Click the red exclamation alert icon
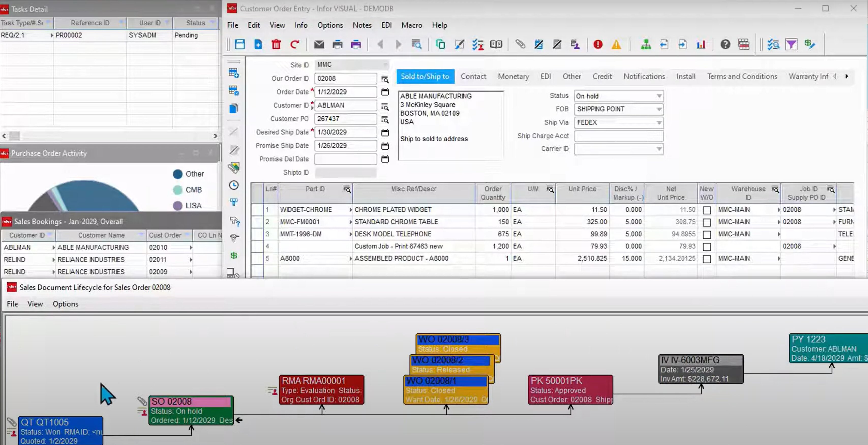The height and width of the screenshot is (445, 868). [x=598, y=44]
